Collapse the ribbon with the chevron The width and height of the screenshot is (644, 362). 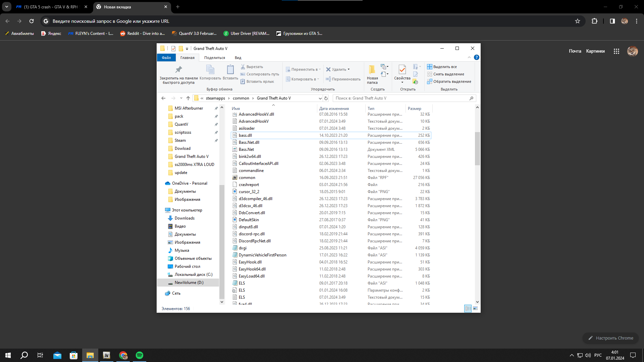(x=469, y=57)
